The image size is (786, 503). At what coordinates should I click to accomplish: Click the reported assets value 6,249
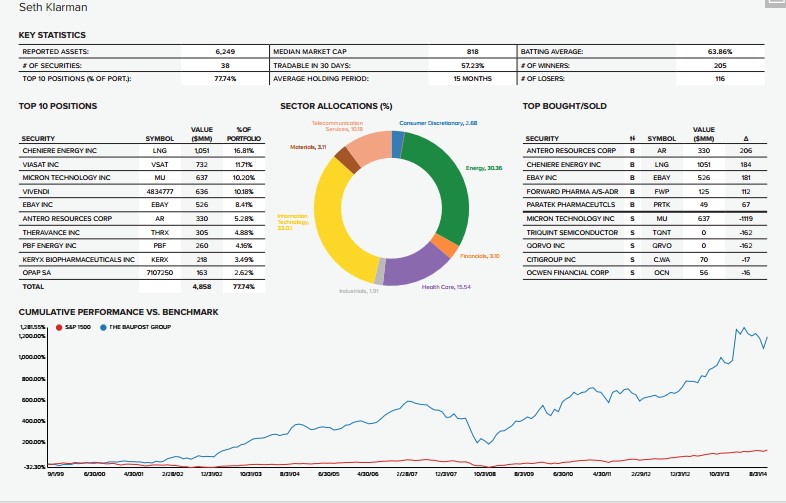click(x=225, y=52)
